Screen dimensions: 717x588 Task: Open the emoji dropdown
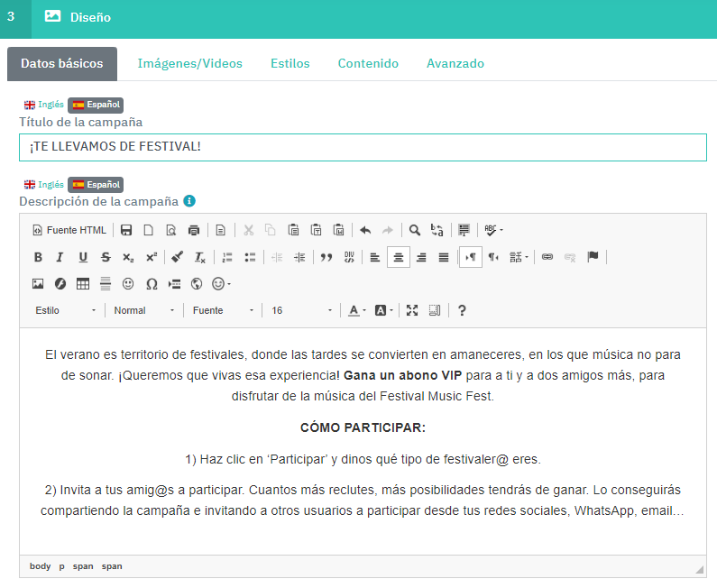222,284
